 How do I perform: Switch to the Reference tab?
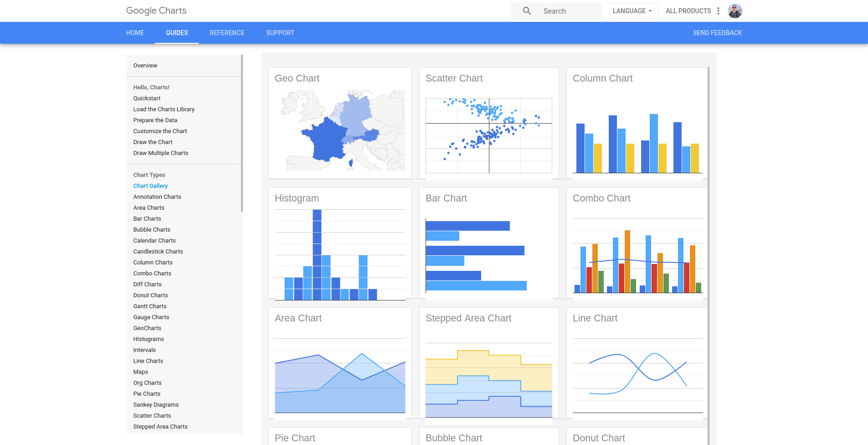[x=227, y=33]
